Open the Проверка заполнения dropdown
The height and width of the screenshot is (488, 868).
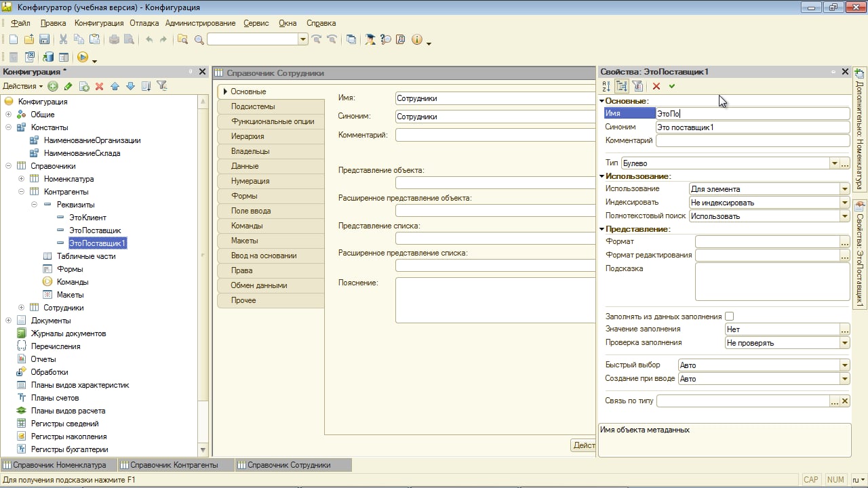pyautogui.click(x=844, y=343)
